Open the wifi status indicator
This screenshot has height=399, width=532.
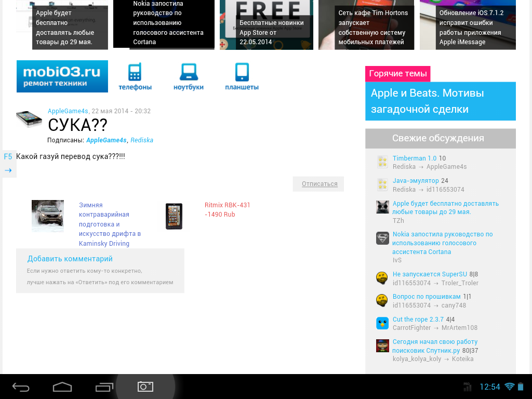coord(510,387)
